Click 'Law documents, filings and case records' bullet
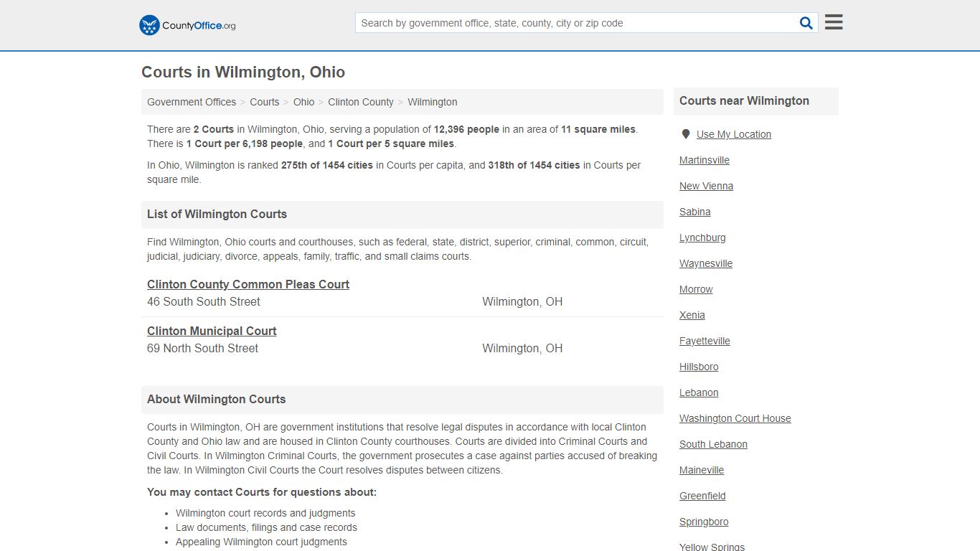The height and width of the screenshot is (551, 980). [x=266, y=527]
